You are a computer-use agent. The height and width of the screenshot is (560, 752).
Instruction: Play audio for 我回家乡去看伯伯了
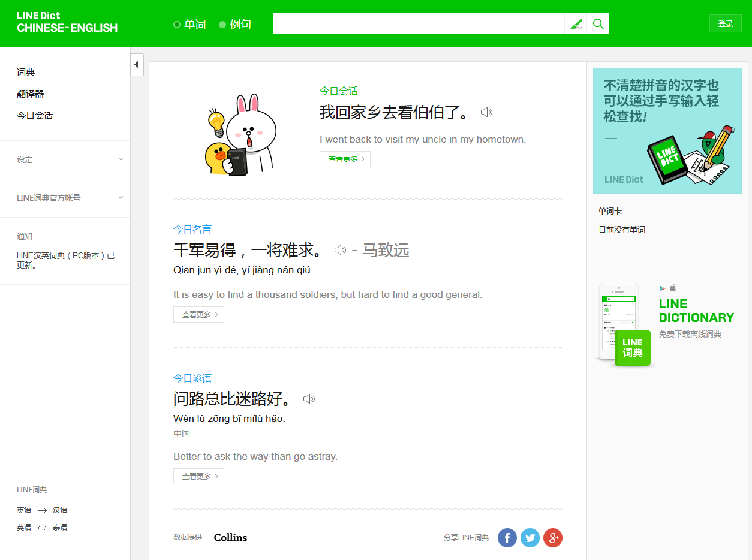click(x=486, y=112)
